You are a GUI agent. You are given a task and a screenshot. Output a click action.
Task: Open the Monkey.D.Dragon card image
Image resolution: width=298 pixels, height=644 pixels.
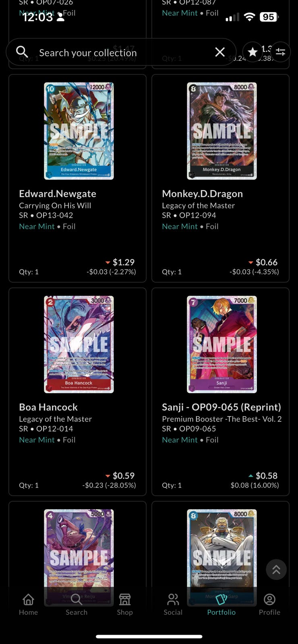tap(222, 131)
